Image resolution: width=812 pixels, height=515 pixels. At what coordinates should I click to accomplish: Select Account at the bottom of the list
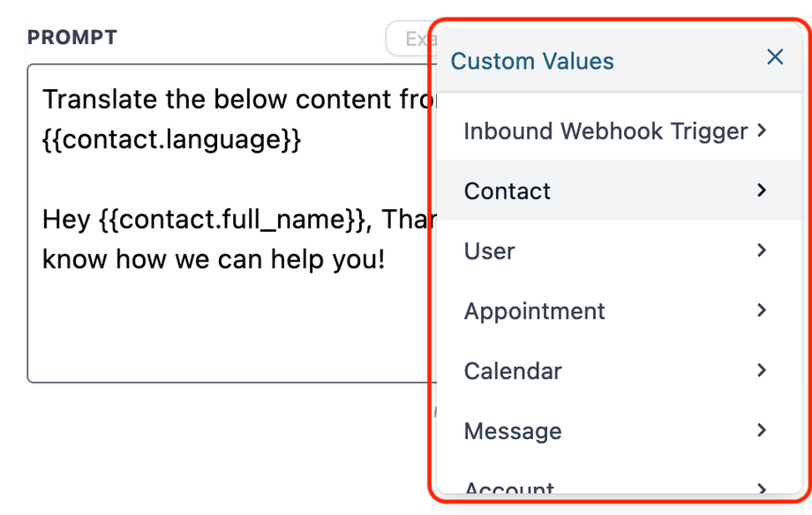[x=509, y=487]
